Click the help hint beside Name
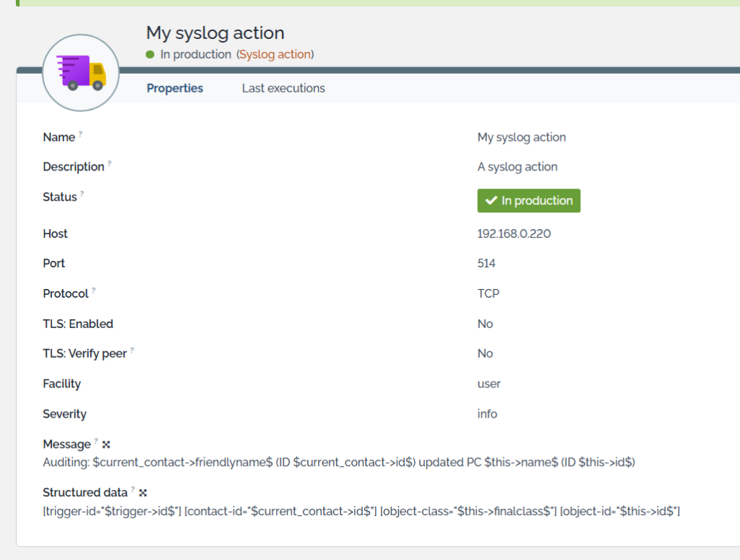 tap(81, 134)
